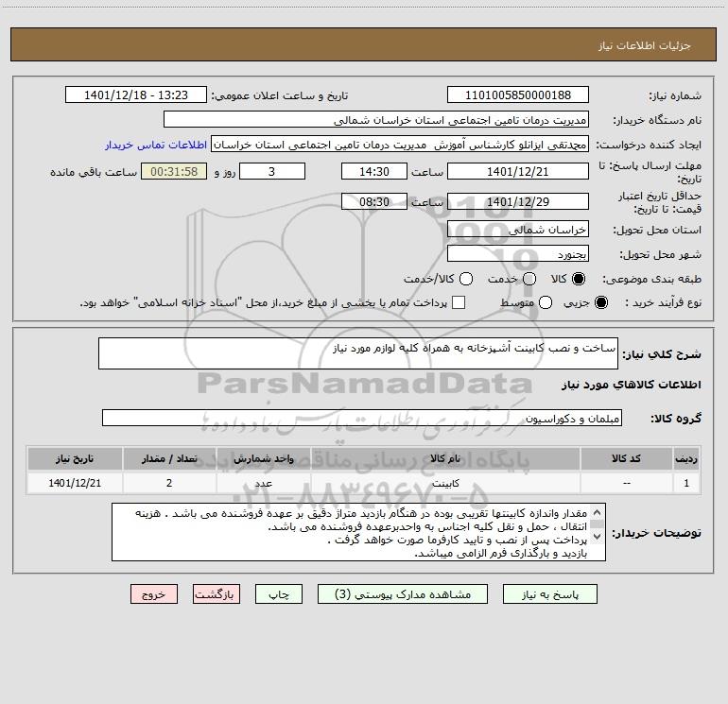Click the کابینت item name cell
The width and height of the screenshot is (728, 704).
point(445,483)
